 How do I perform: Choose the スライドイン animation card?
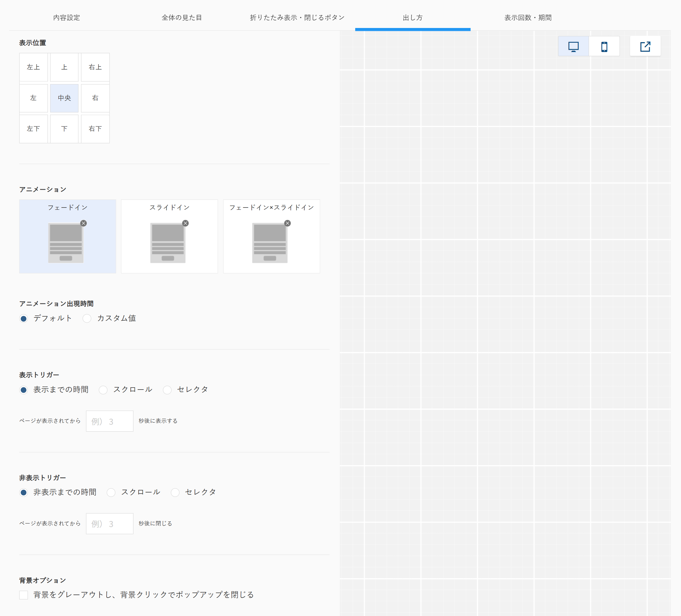pos(170,236)
